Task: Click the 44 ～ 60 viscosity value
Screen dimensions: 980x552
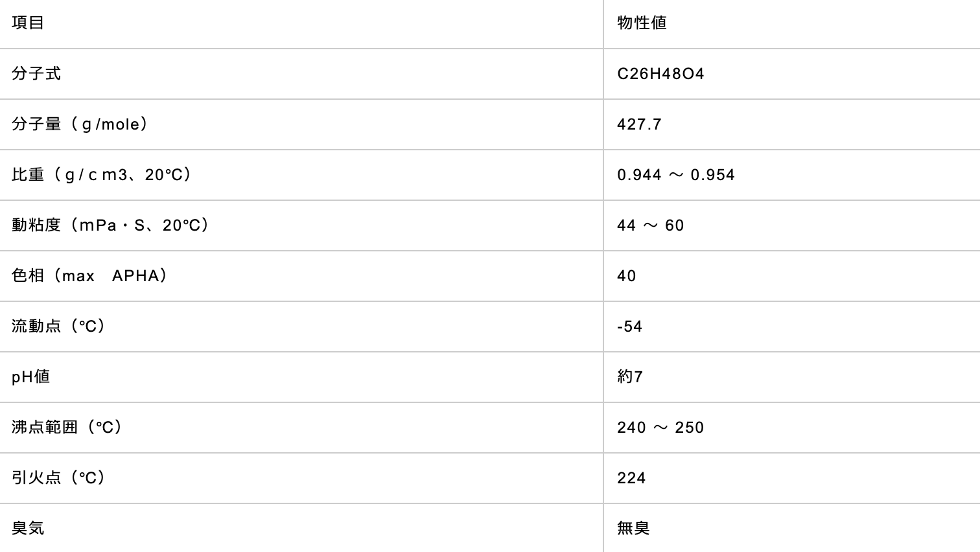Action: click(651, 225)
